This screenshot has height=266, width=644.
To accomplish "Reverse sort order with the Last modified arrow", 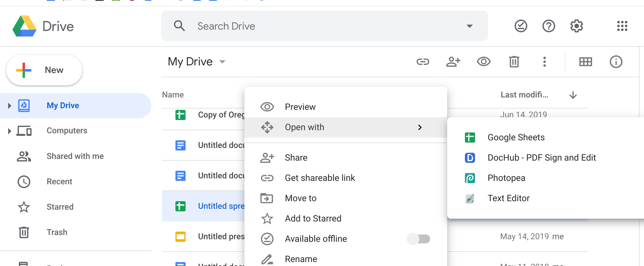I will [573, 95].
